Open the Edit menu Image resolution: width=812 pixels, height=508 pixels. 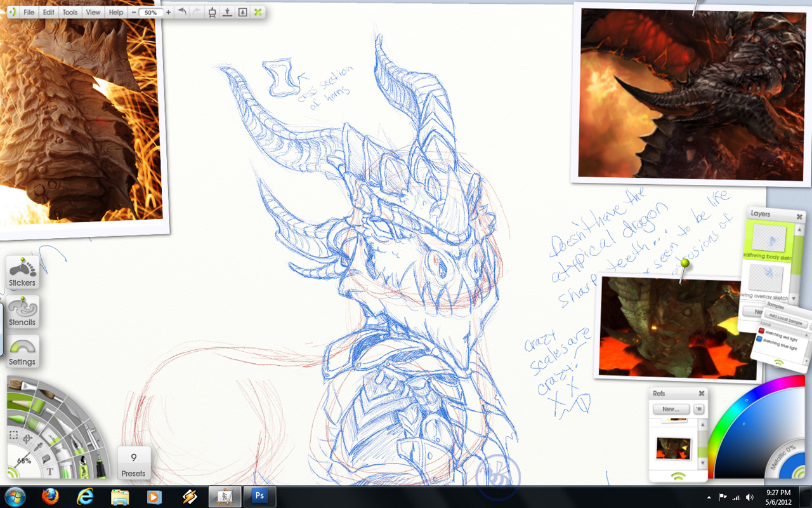49,12
